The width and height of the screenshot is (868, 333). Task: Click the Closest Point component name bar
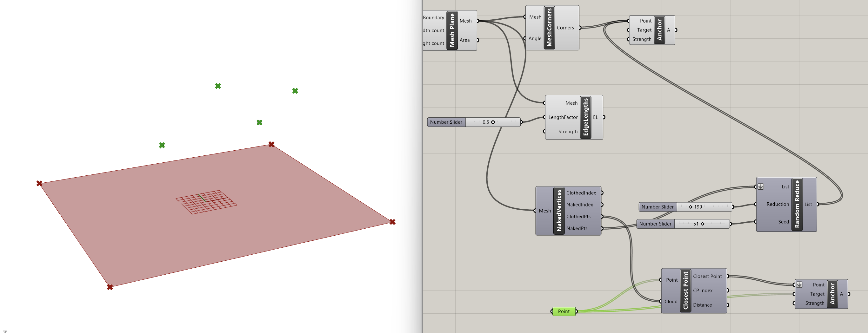click(x=685, y=291)
